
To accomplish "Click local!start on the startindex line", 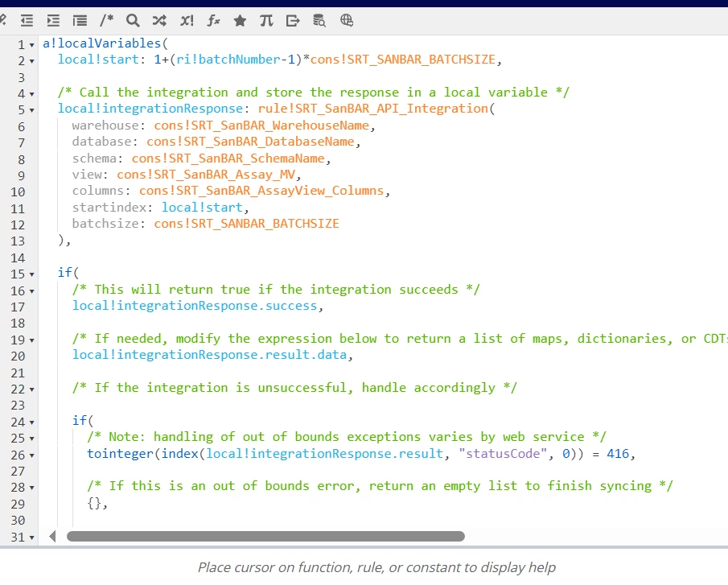I will [202, 207].
